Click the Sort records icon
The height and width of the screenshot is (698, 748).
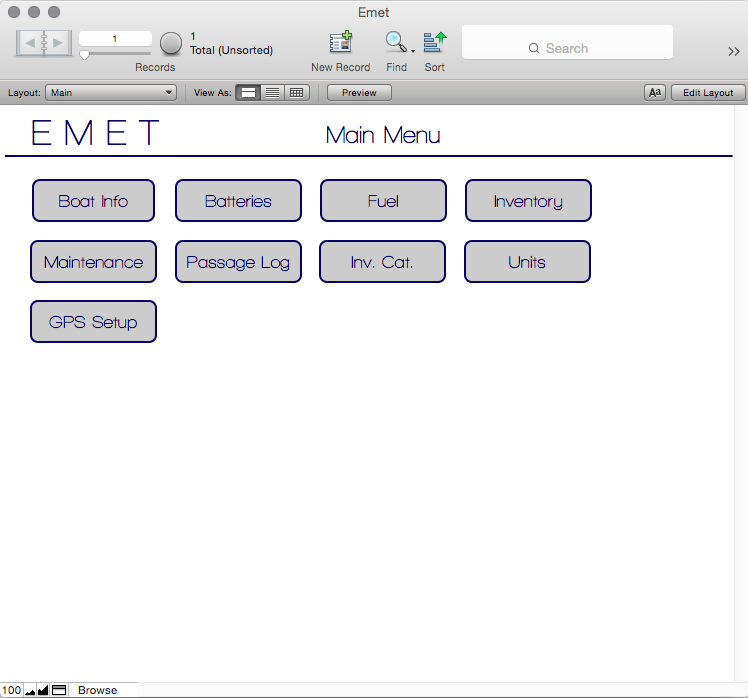tap(435, 42)
